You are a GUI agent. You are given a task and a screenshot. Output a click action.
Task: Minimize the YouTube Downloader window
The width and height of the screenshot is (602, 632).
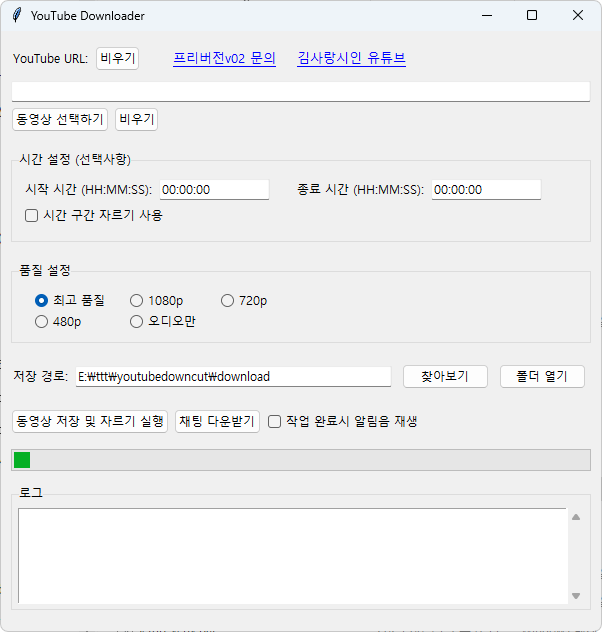(487, 15)
